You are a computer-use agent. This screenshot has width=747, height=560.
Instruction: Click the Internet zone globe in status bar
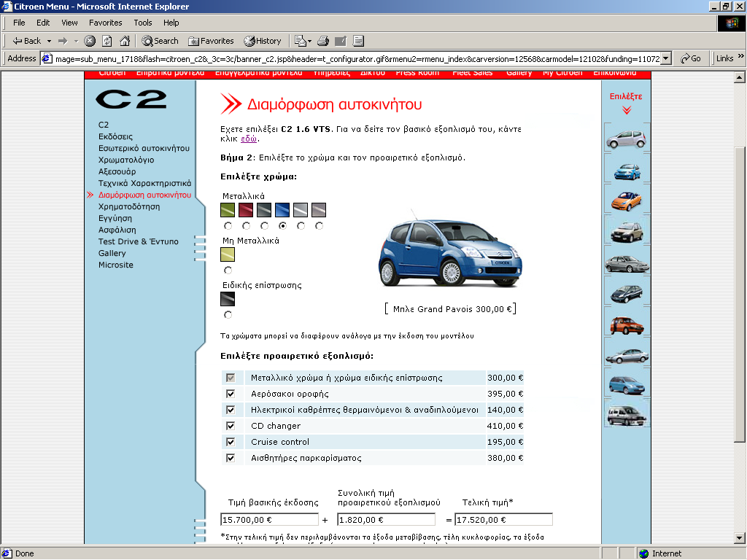pyautogui.click(x=644, y=553)
